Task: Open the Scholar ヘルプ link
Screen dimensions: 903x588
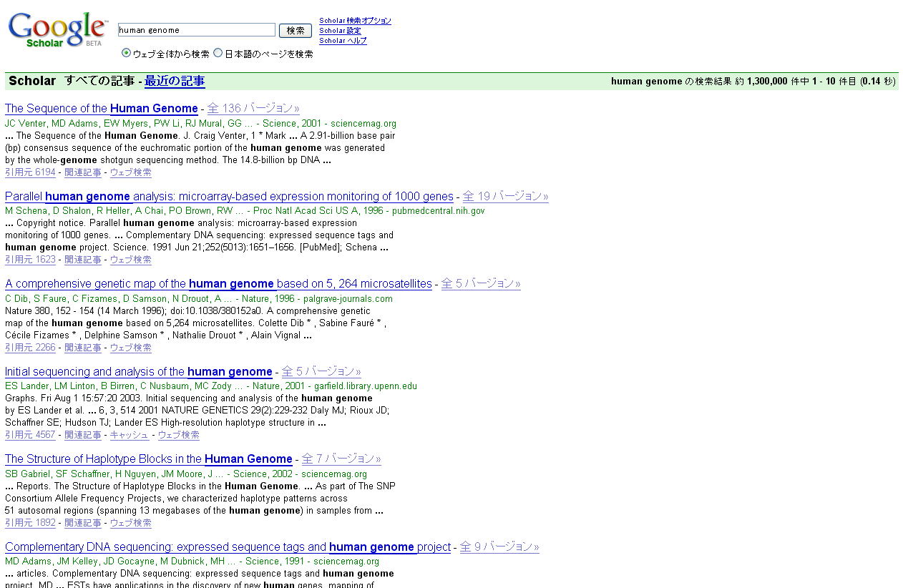Action: click(x=343, y=41)
